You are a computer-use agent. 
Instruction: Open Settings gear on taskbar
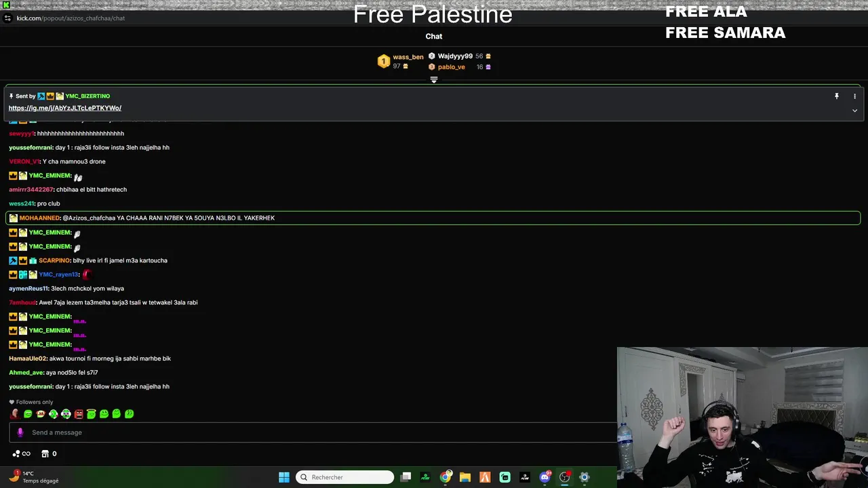coord(585,477)
